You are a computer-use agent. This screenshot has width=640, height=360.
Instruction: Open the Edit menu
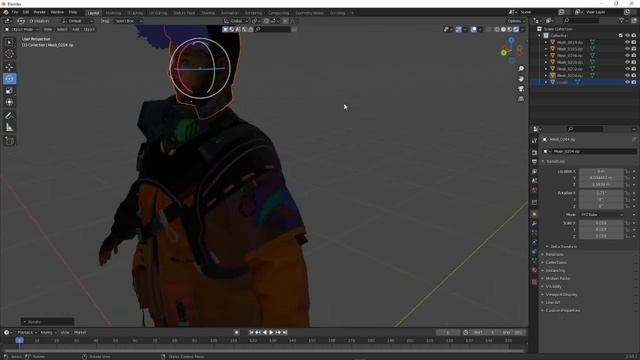click(x=26, y=12)
